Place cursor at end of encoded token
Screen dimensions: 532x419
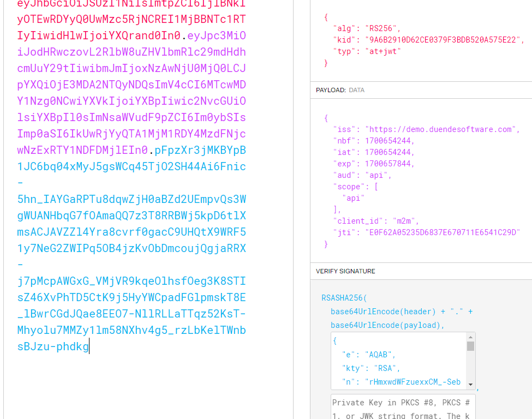pos(89,346)
